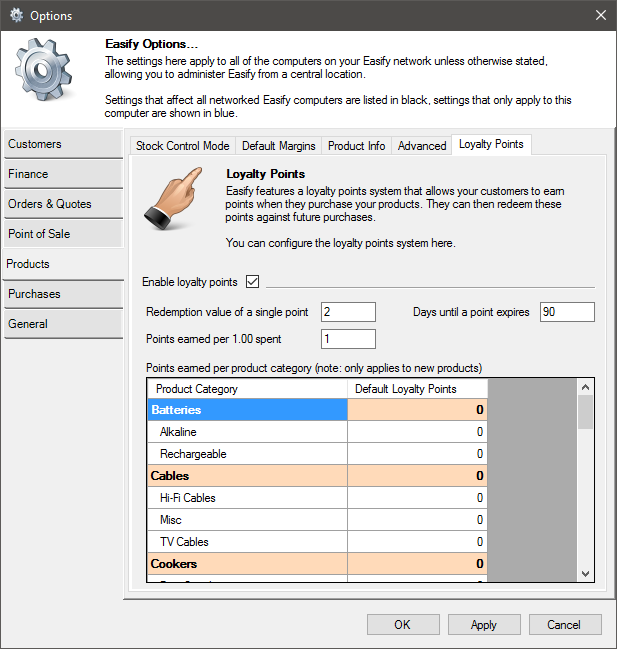Screen dimensions: 617x649
Task: Click the Batteries loyalty points value cell
Action: pyautogui.click(x=418, y=410)
